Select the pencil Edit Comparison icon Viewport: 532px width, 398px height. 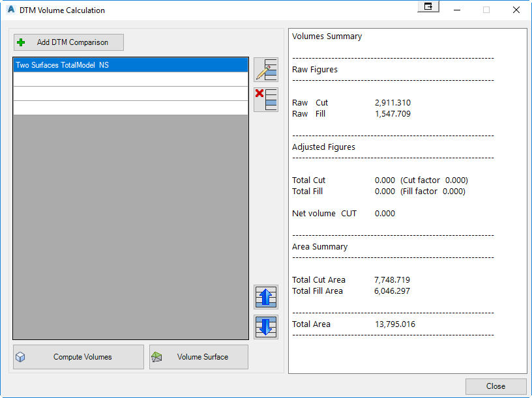[x=266, y=70]
